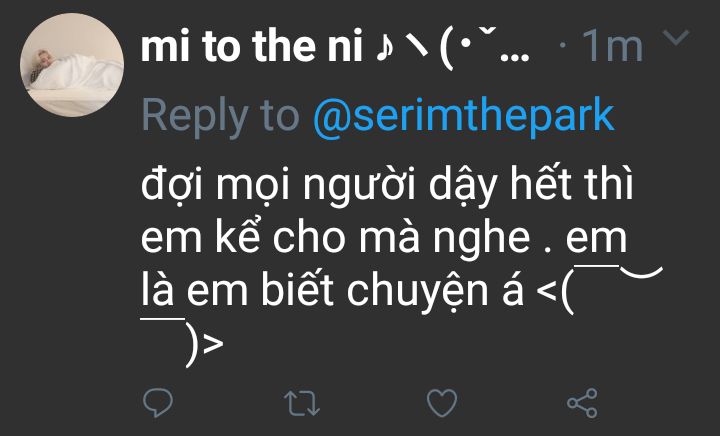Expand the tweet options chevron menu
Viewport: 720px width, 436px height.
click(677, 39)
